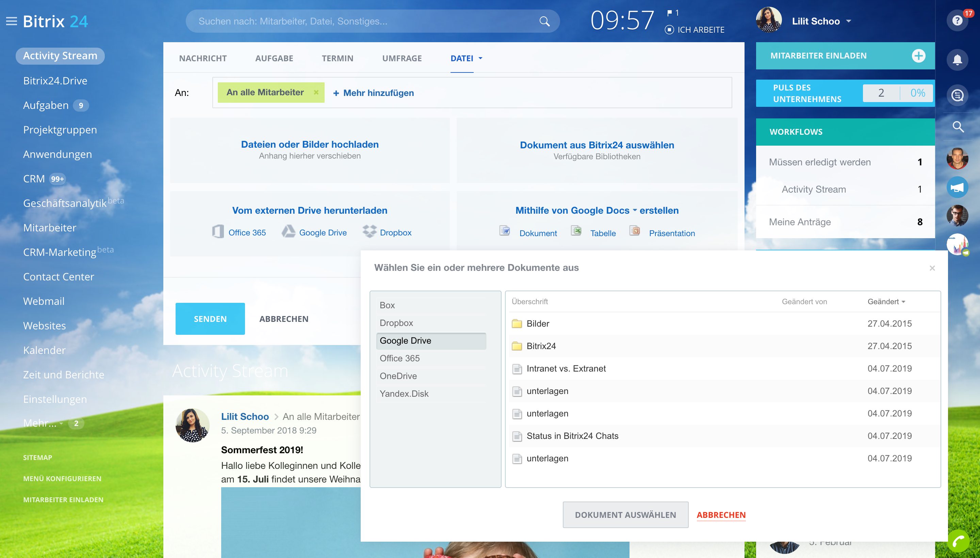This screenshot has width=980, height=558.
Task: Select OneDrive in the storage list
Action: [431, 376]
